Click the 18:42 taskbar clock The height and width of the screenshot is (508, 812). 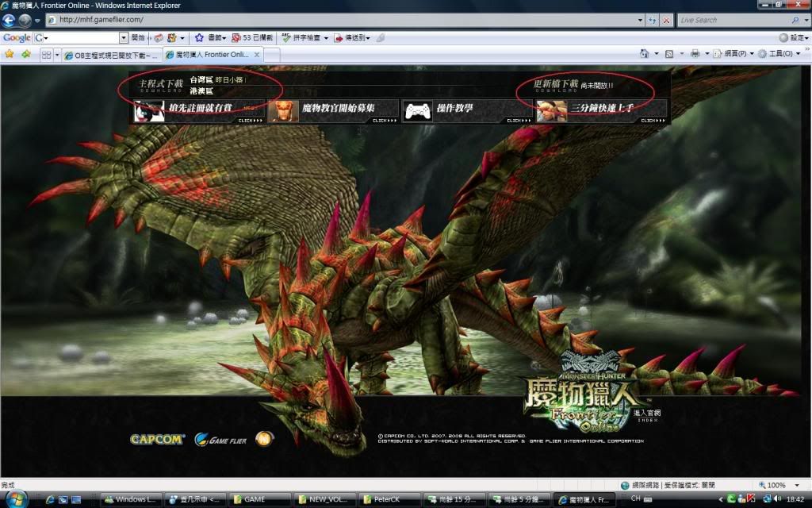pyautogui.click(x=795, y=499)
